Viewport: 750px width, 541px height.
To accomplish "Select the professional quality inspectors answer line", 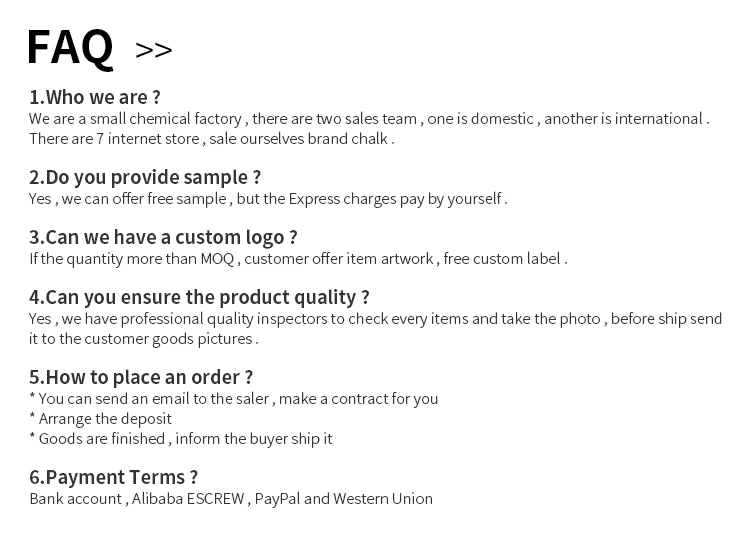I will [375, 318].
